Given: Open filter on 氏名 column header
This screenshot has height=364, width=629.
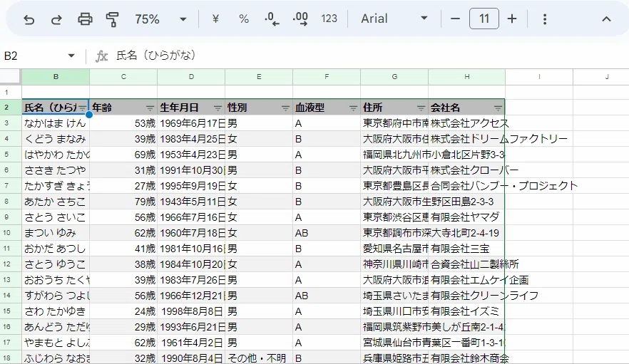Looking at the screenshot, I should 82,108.
